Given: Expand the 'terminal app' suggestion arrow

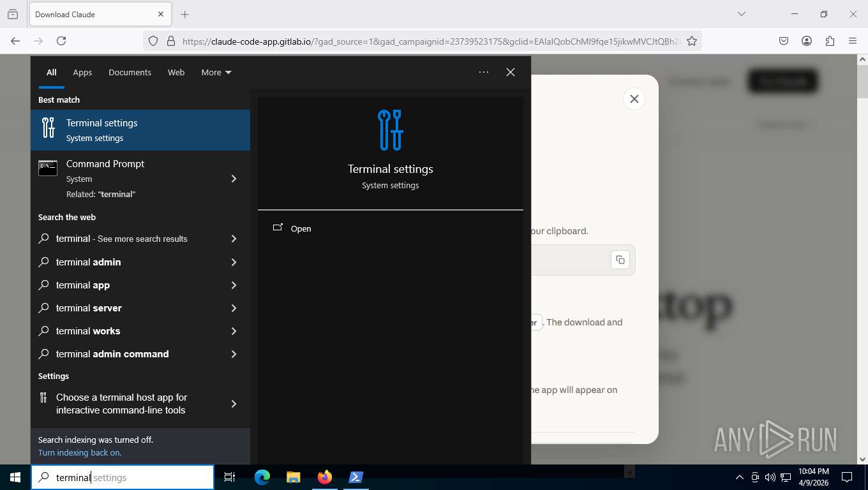Looking at the screenshot, I should [234, 285].
